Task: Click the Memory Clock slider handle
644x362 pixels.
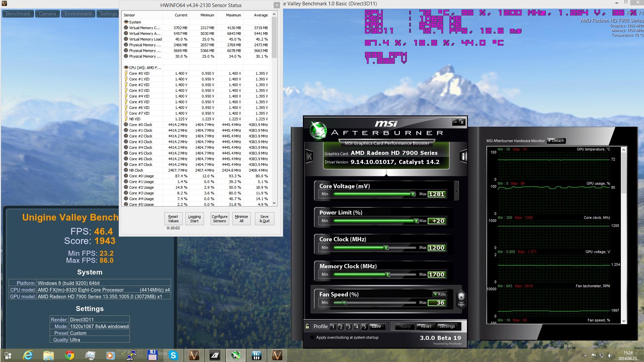Action: [388, 275]
